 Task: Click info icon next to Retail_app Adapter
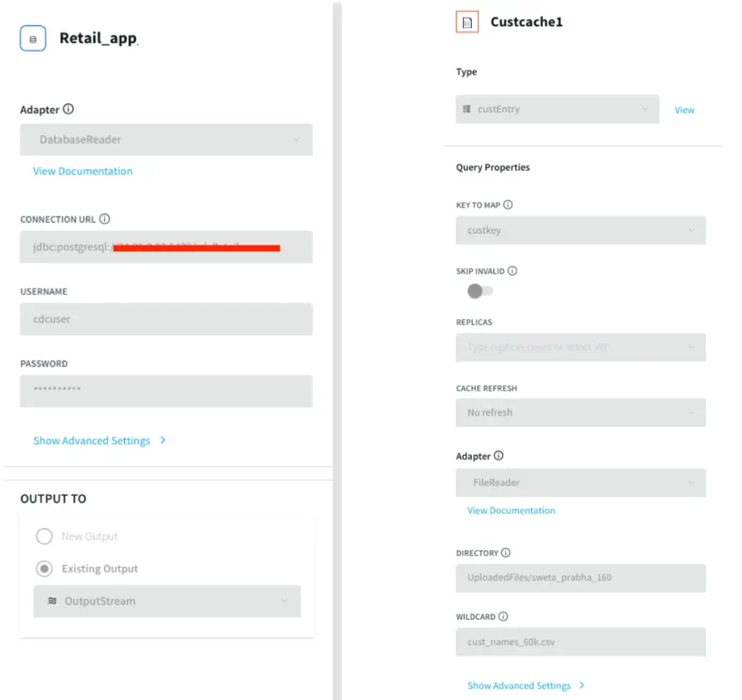click(x=68, y=110)
